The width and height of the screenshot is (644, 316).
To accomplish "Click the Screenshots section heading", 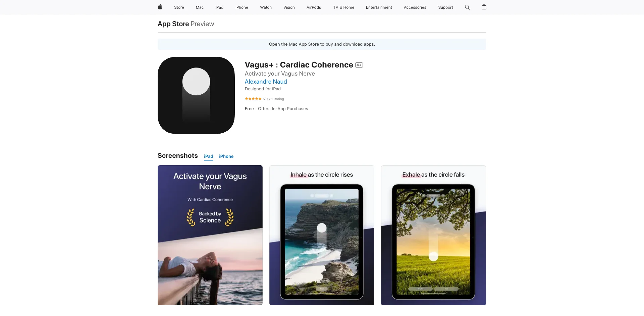I will pyautogui.click(x=178, y=155).
